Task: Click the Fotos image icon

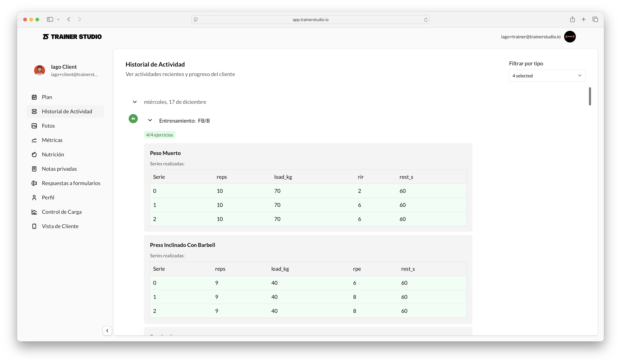Action: point(34,126)
